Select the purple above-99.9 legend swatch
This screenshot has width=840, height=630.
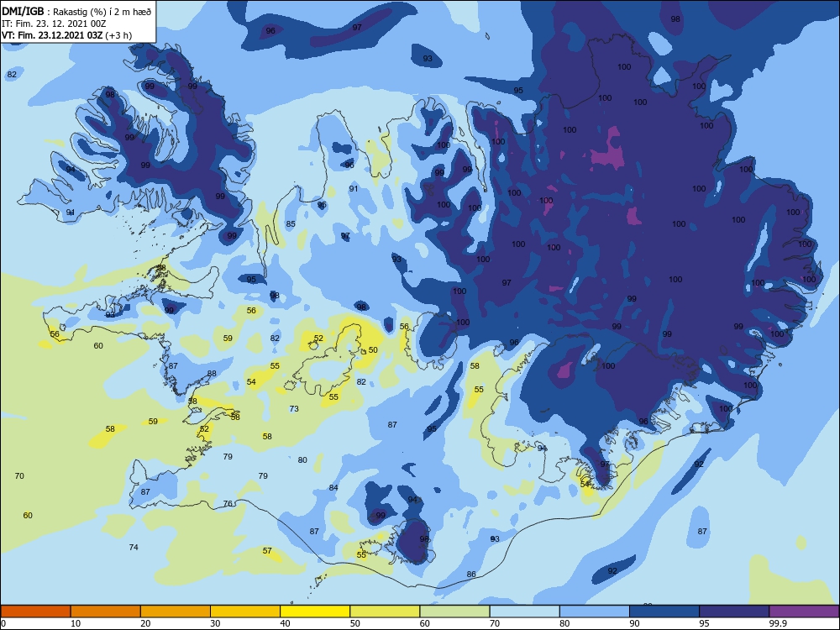pos(804,612)
